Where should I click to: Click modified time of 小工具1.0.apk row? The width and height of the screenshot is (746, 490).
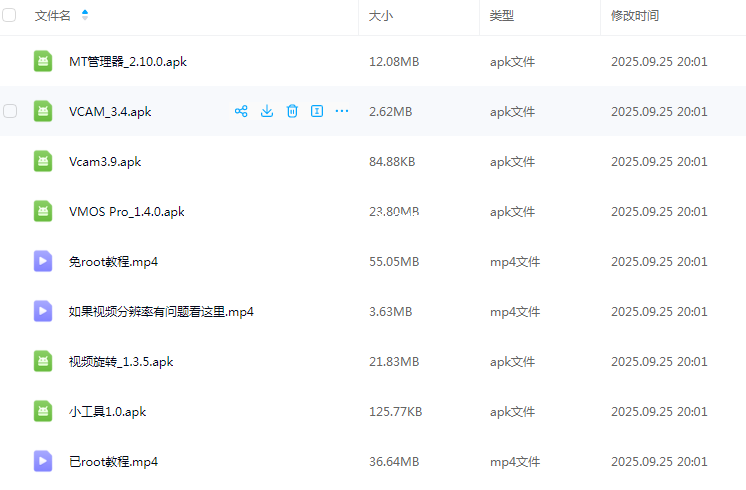click(x=659, y=412)
